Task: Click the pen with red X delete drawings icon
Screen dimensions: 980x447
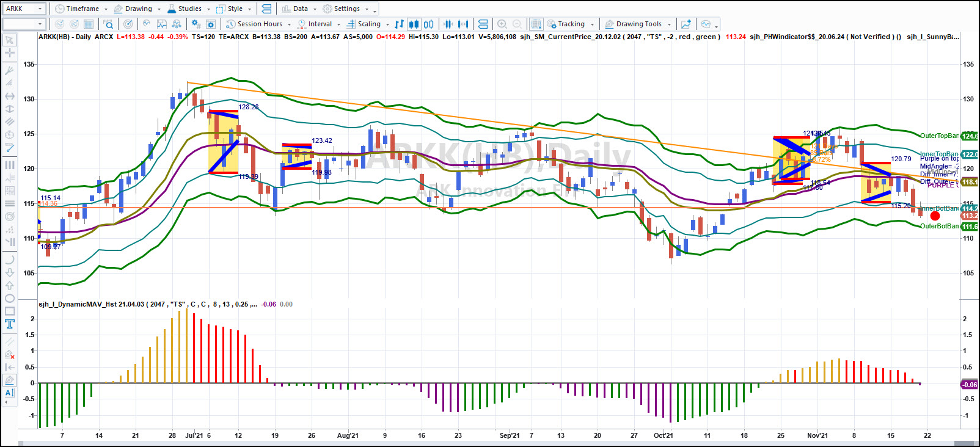Action: coord(10,354)
